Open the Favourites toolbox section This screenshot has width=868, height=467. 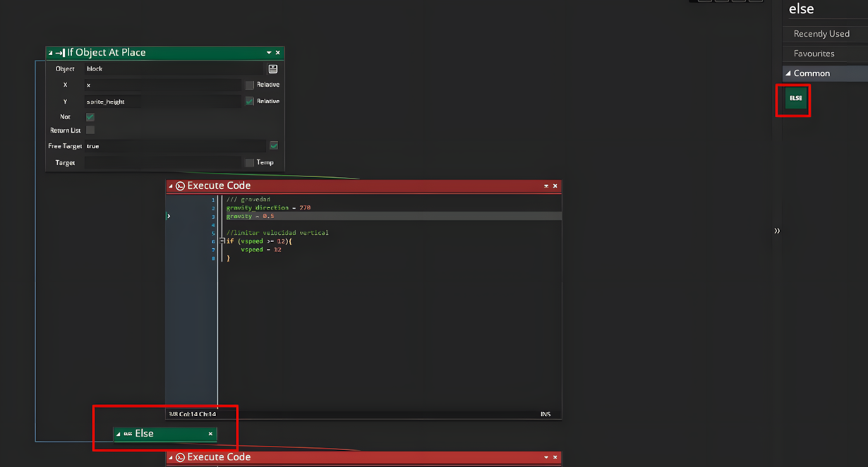click(825, 54)
